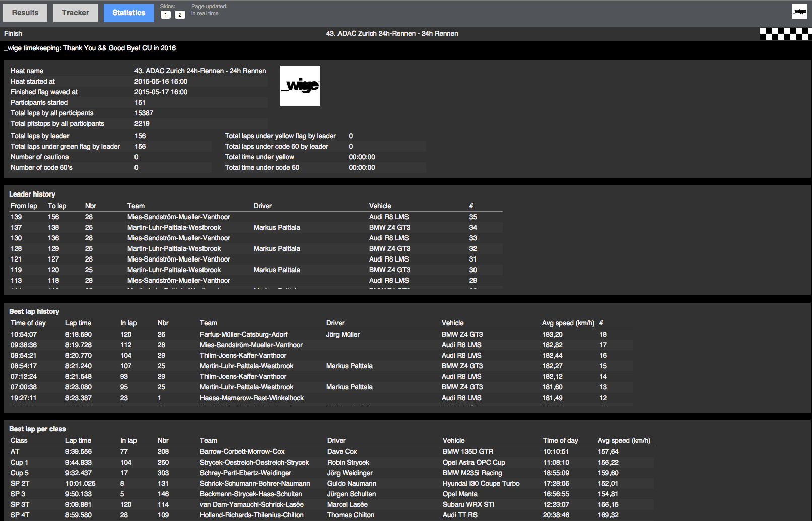Switch to the Tracker tab

(76, 13)
